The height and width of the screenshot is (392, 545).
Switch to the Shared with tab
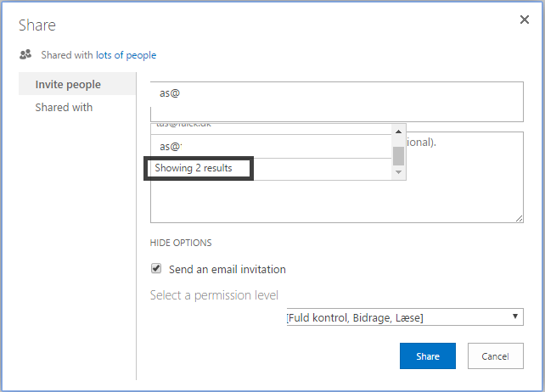pyautogui.click(x=64, y=108)
